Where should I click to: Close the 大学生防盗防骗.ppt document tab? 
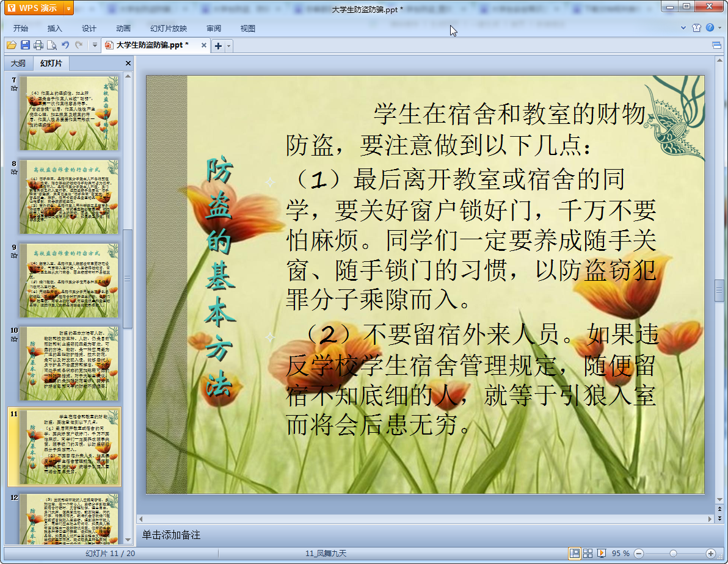(203, 45)
